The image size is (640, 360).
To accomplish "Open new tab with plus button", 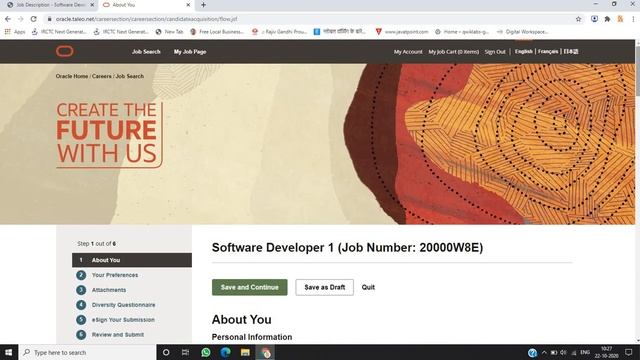I will 203,5.
